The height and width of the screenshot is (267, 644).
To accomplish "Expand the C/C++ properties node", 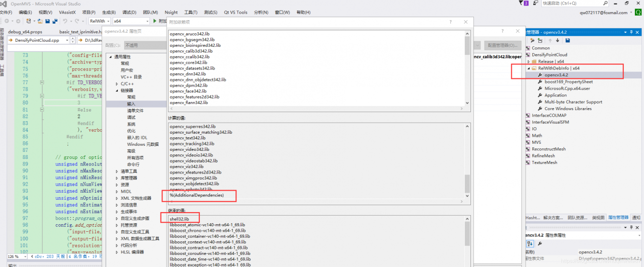I will coord(117,83).
